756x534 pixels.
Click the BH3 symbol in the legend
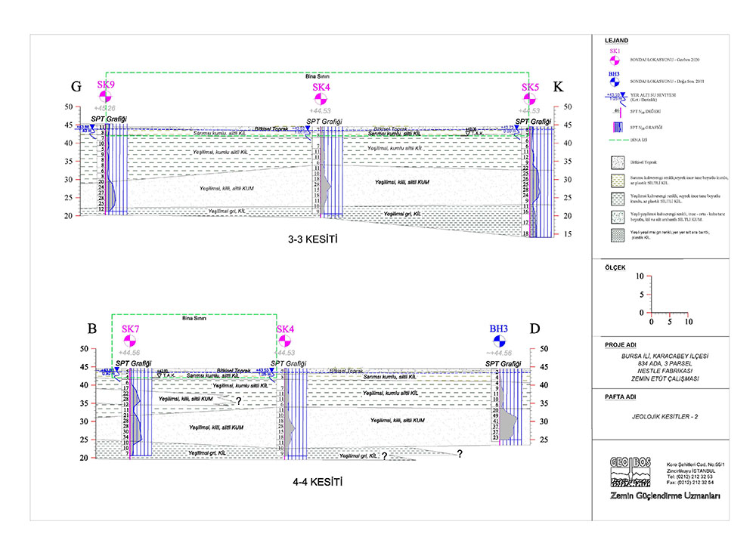(614, 82)
